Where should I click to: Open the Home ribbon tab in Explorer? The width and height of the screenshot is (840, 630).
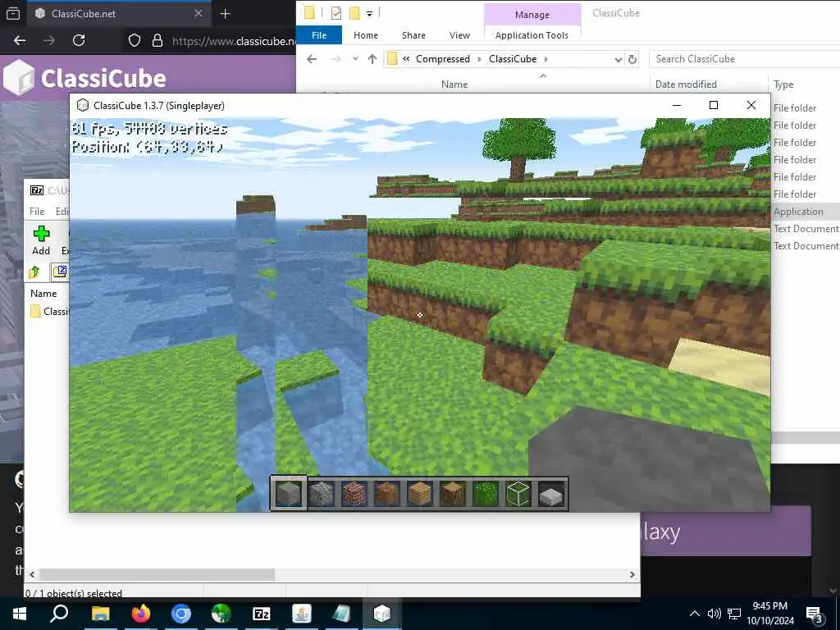point(366,35)
